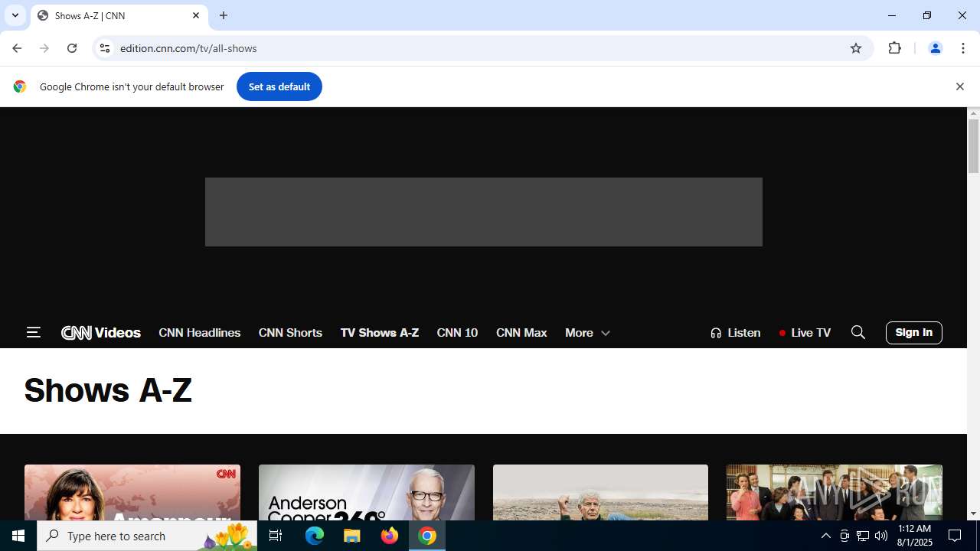Open a new tab with the plus button

224,15
